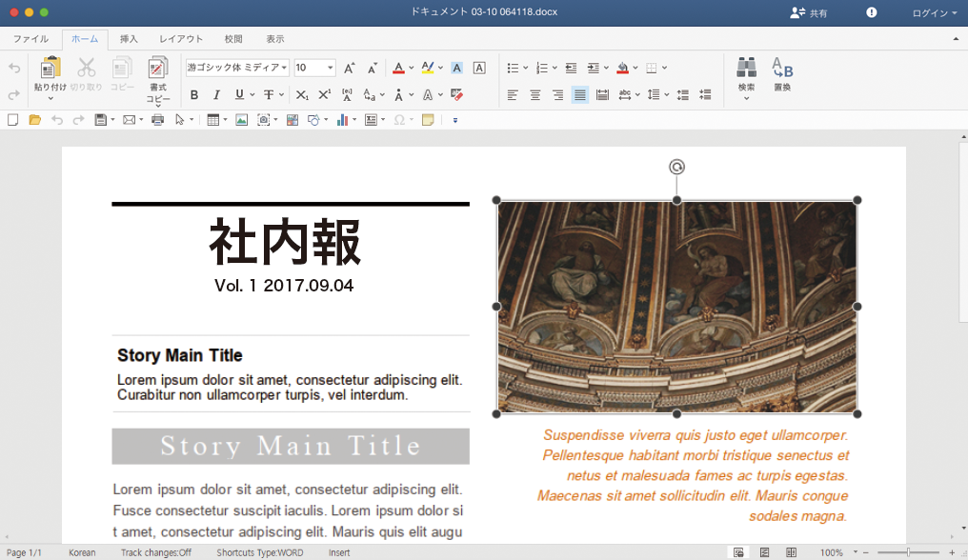Open the 置換 (Replace) tool
Image resolution: width=968 pixels, height=560 pixels.
[782, 76]
